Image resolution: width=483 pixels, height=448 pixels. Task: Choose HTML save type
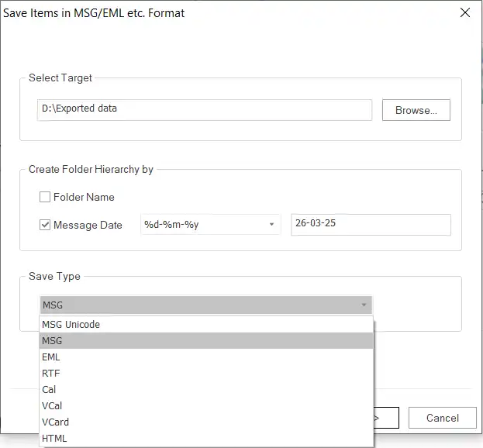click(206, 438)
